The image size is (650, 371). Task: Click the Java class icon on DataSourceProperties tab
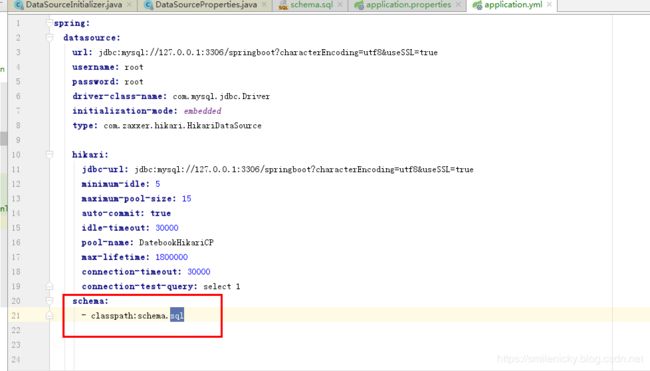click(x=148, y=5)
